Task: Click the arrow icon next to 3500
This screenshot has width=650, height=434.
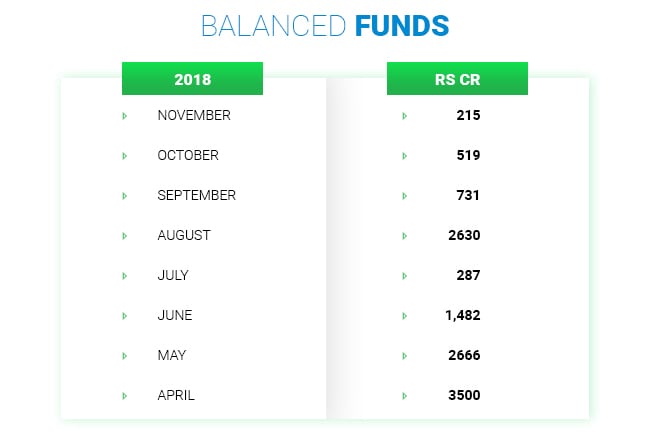Action: pyautogui.click(x=404, y=396)
